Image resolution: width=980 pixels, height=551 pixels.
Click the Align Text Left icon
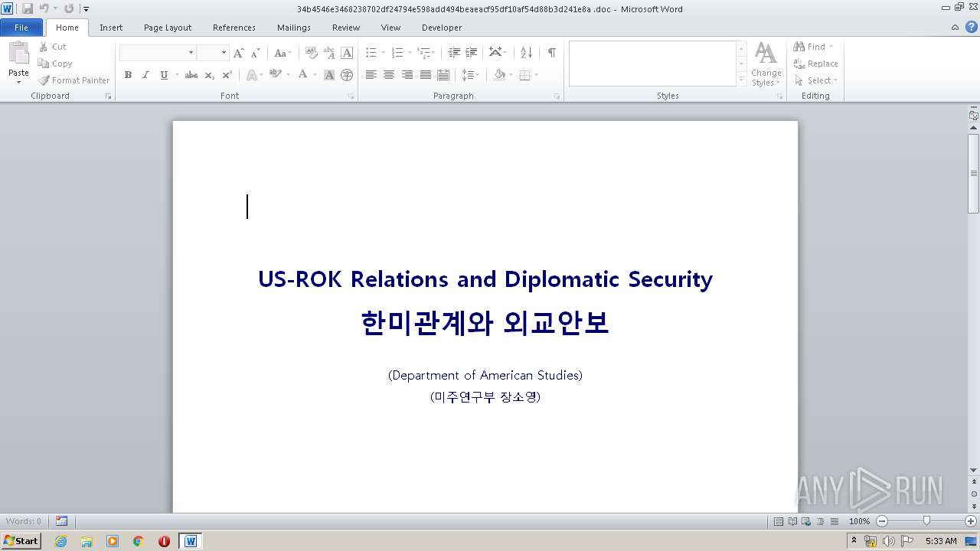pyautogui.click(x=371, y=75)
